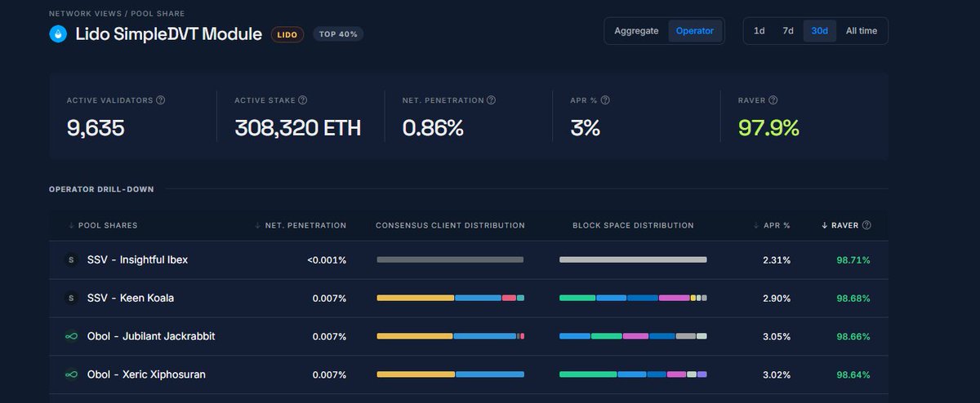Image resolution: width=980 pixels, height=403 pixels.
Task: Click Insightful Ibex consensus client distribution bar
Action: (x=450, y=260)
